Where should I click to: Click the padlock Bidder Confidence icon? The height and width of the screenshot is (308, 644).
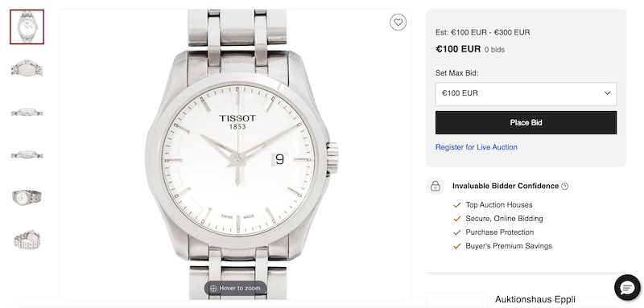[436, 187]
